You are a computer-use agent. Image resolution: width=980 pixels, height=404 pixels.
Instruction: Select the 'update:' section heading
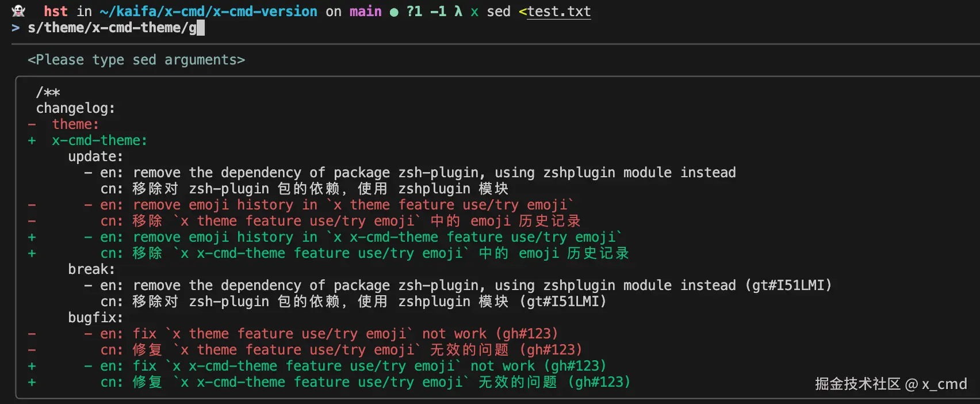pyautogui.click(x=95, y=157)
